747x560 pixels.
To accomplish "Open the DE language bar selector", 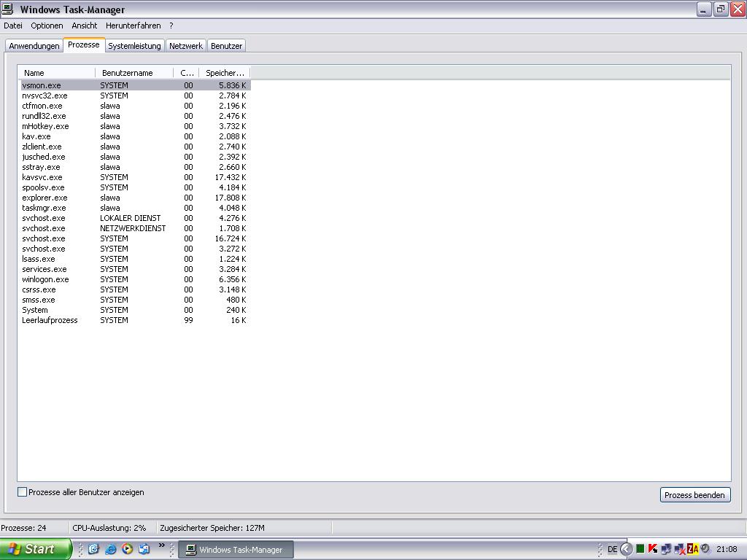I will (x=612, y=549).
